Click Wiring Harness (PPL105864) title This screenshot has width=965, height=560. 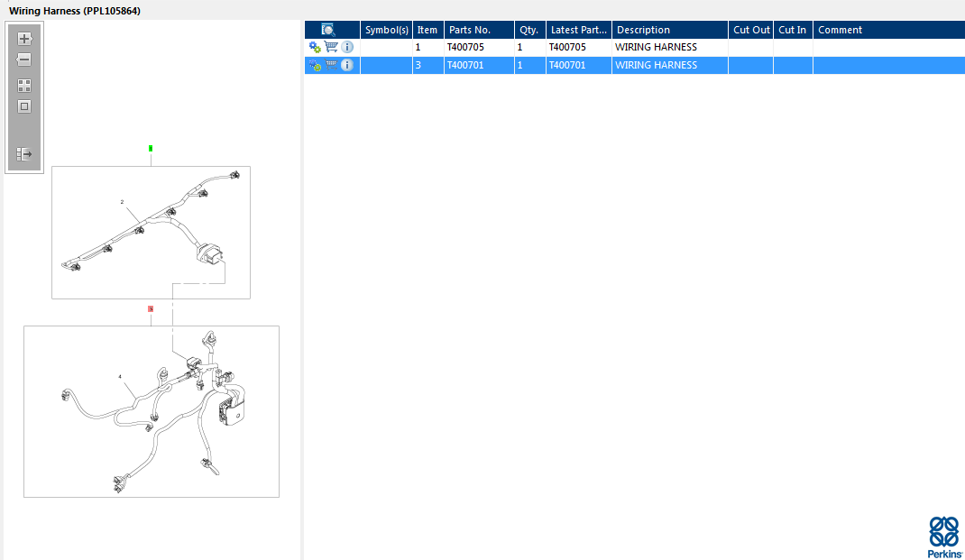coord(75,11)
